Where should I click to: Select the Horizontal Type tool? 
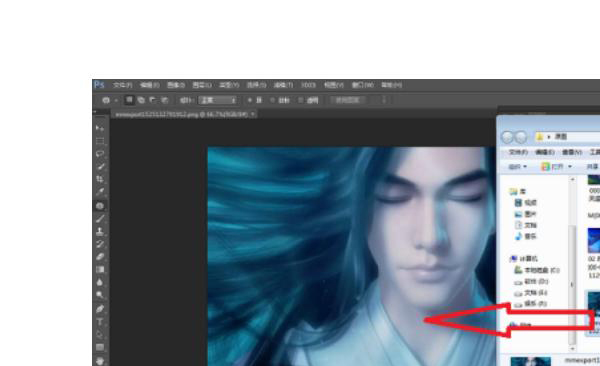tap(100, 322)
